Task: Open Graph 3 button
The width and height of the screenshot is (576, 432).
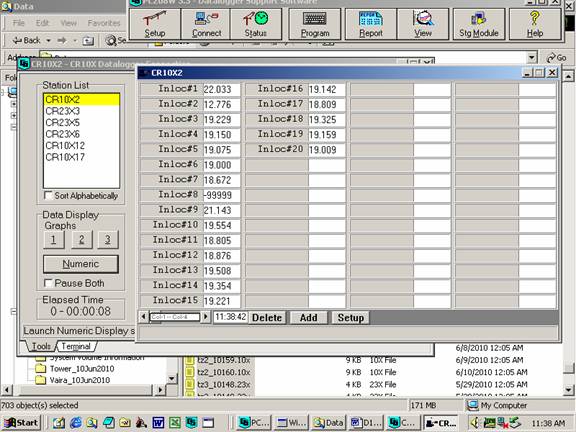Action: coord(108,240)
